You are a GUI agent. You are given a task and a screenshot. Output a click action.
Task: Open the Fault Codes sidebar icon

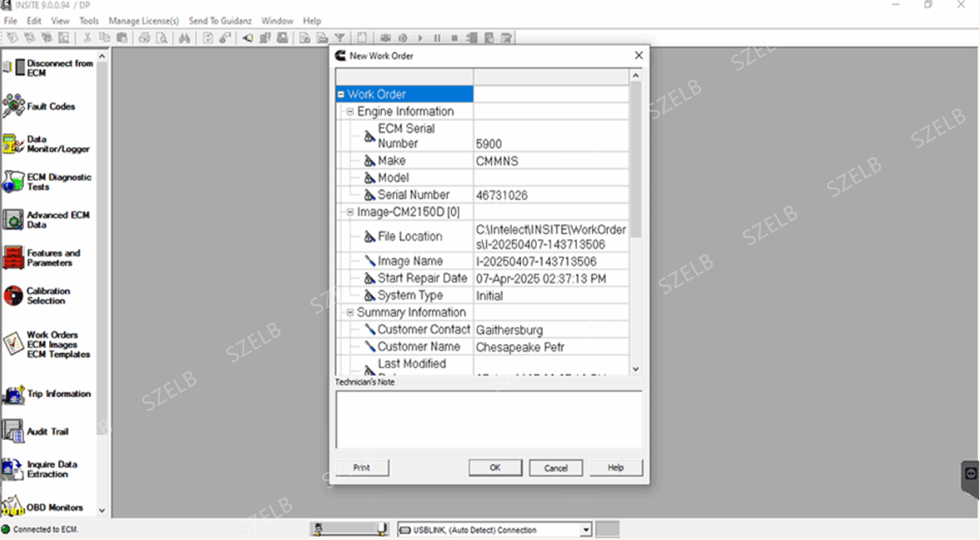click(x=13, y=106)
